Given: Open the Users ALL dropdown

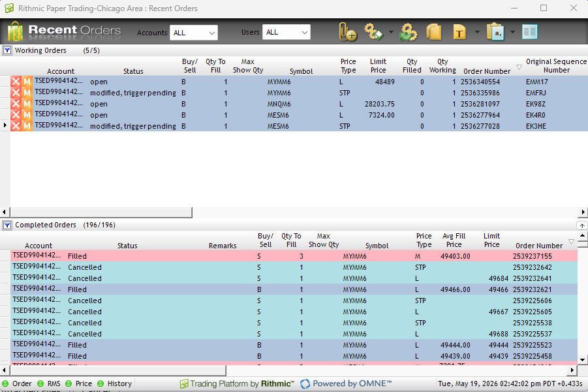Looking at the screenshot, I should [x=286, y=32].
